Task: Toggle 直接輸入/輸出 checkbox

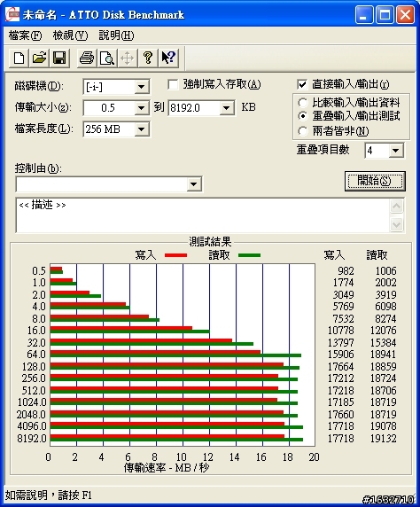Action: coord(302,85)
